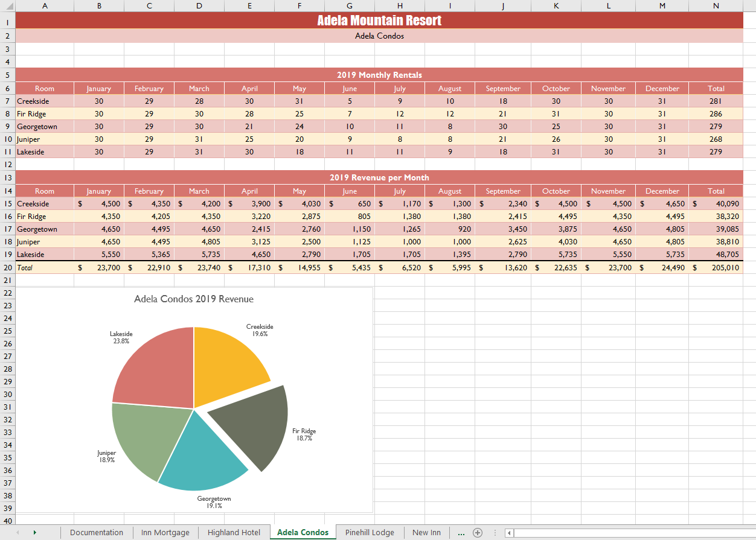Select the grand total cell $205,010
This screenshot has height=540, width=756.
tap(716, 267)
